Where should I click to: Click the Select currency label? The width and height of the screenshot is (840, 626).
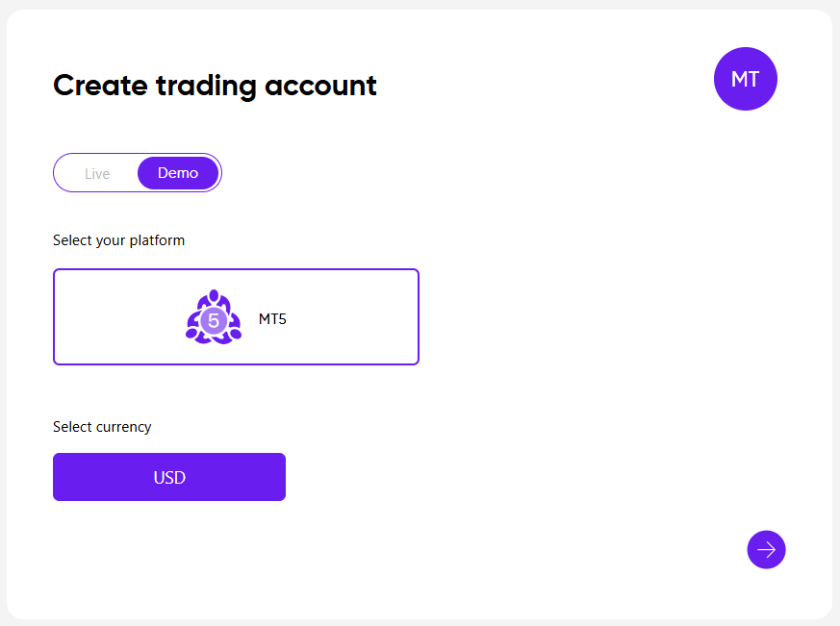tap(102, 427)
